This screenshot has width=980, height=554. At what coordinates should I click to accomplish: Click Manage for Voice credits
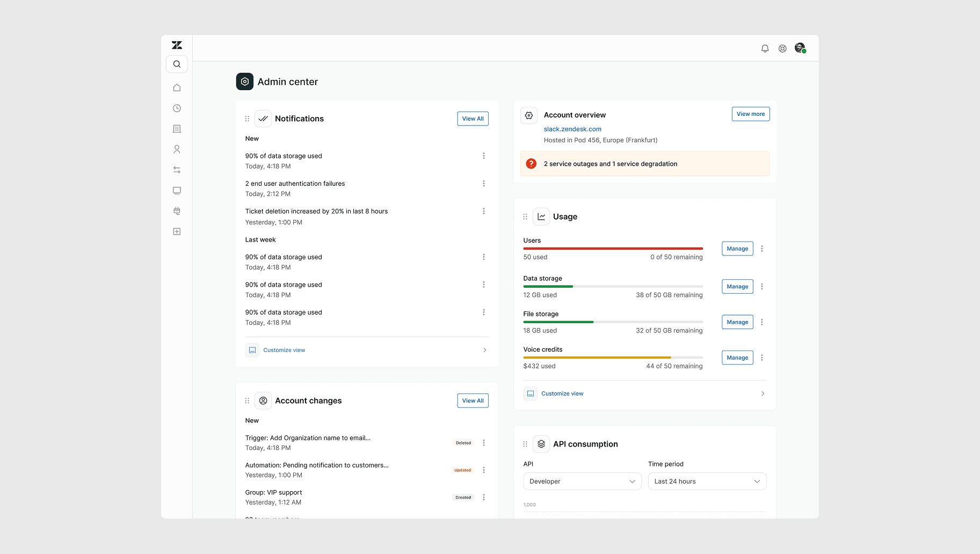tap(737, 358)
